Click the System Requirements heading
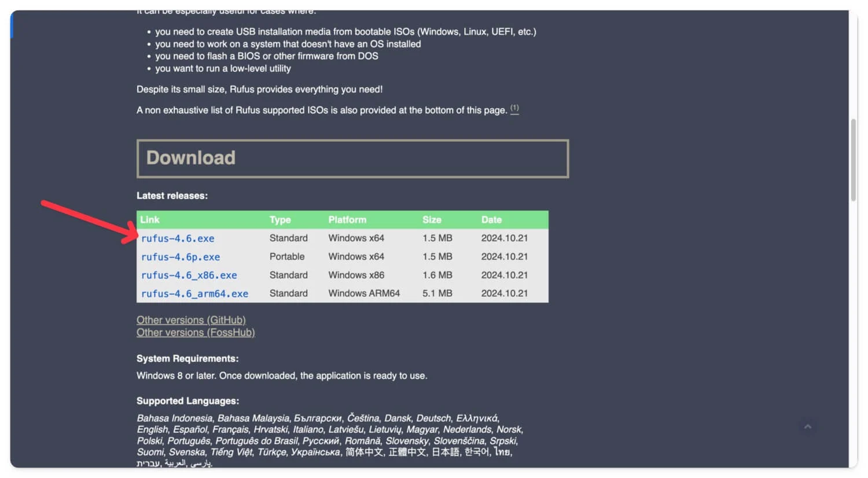Image resolution: width=868 pixels, height=478 pixels. pos(187,359)
